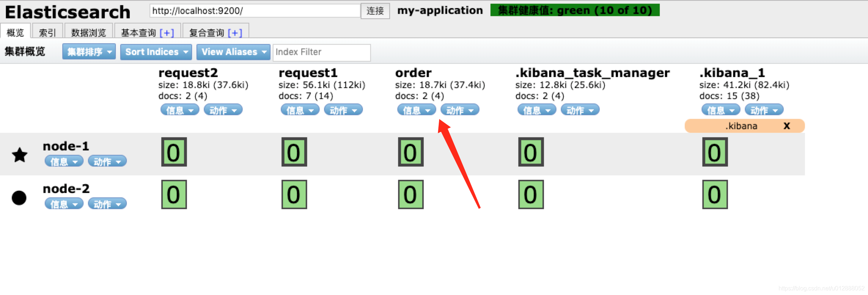Open 信息 menu for node-2

[x=64, y=204]
